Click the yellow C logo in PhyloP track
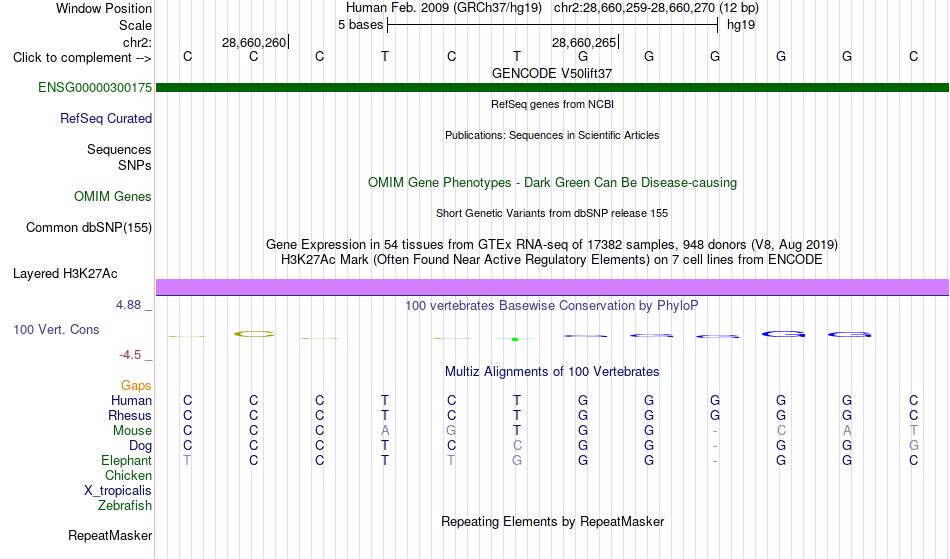Screen dimensions: 950x559 click(254, 334)
